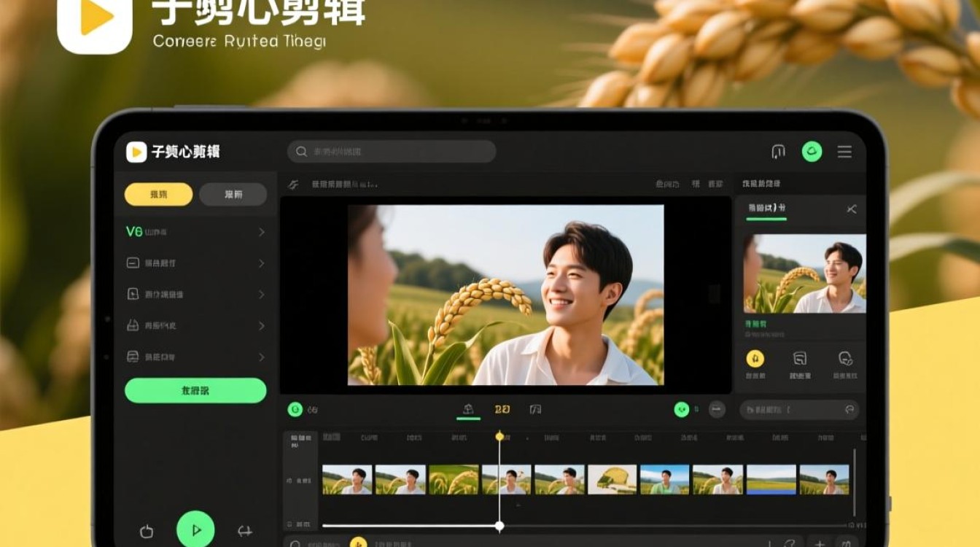Expand the chevron of the document-with-cursor row
980x547 pixels.
point(261,295)
